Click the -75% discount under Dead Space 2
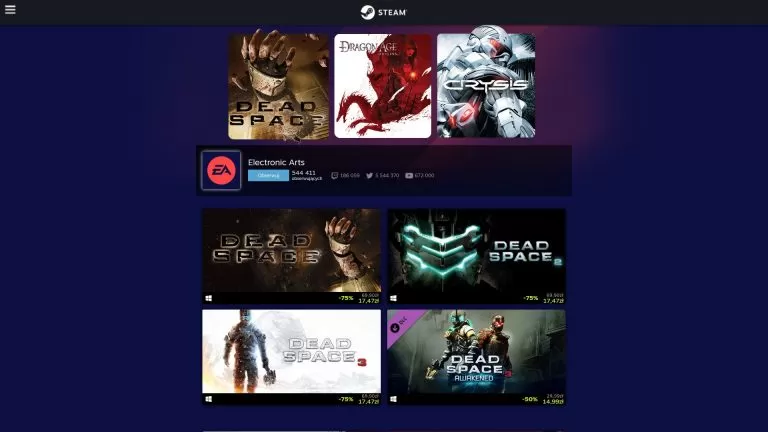This screenshot has width=768, height=432. [x=530, y=298]
